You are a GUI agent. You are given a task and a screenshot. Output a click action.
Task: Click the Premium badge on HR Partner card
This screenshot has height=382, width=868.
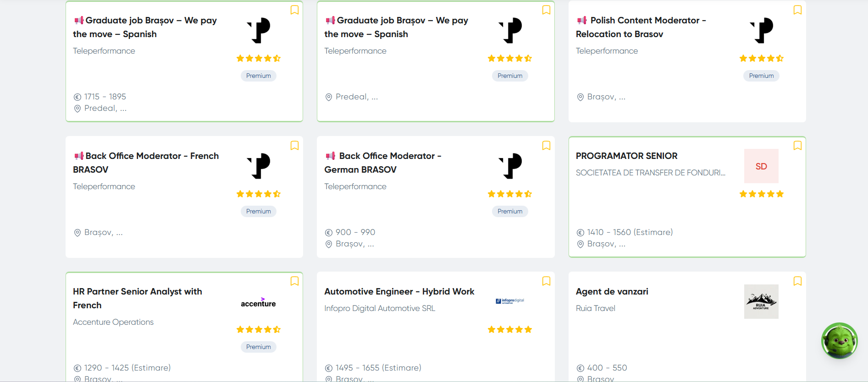tap(259, 347)
